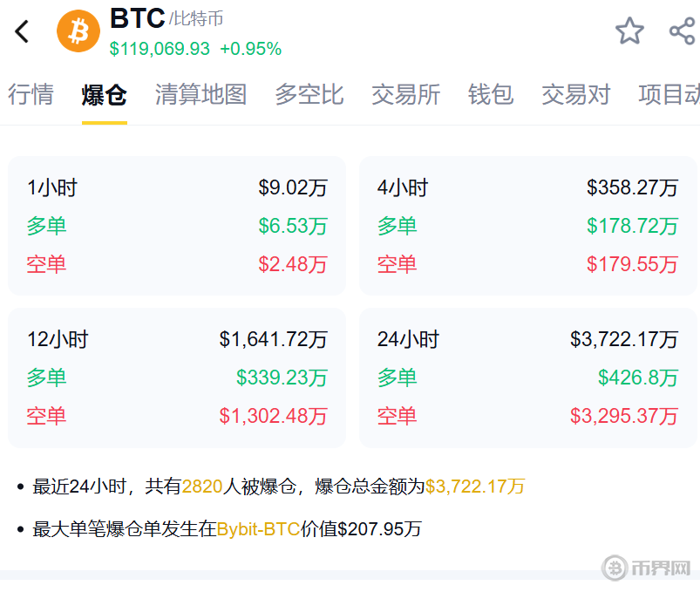Select the 交易对 tab
The width and height of the screenshot is (700, 592).
pos(576,94)
